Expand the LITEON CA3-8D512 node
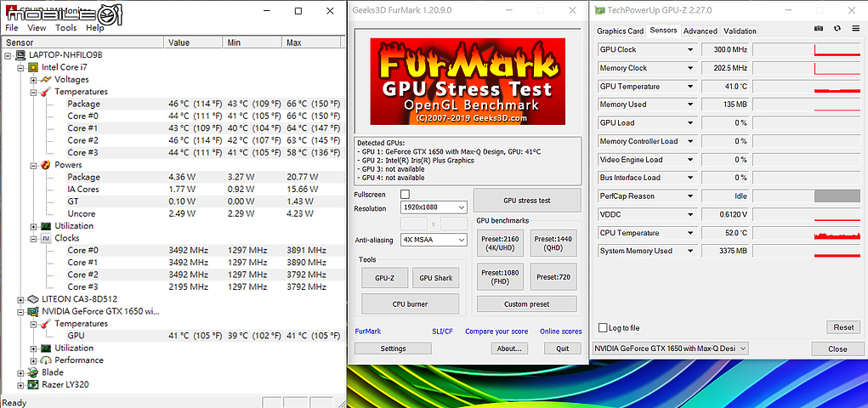 point(21,299)
